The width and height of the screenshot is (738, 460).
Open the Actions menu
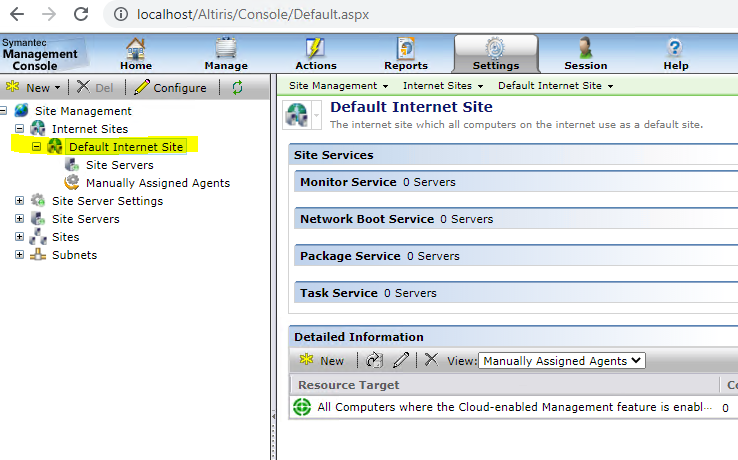(316, 54)
